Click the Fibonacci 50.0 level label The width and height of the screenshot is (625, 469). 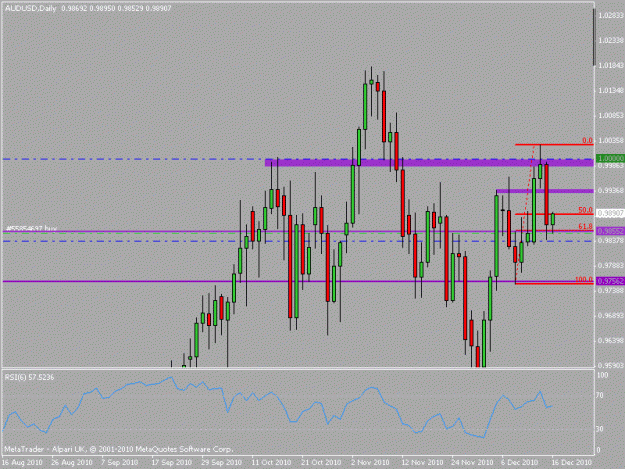586,210
